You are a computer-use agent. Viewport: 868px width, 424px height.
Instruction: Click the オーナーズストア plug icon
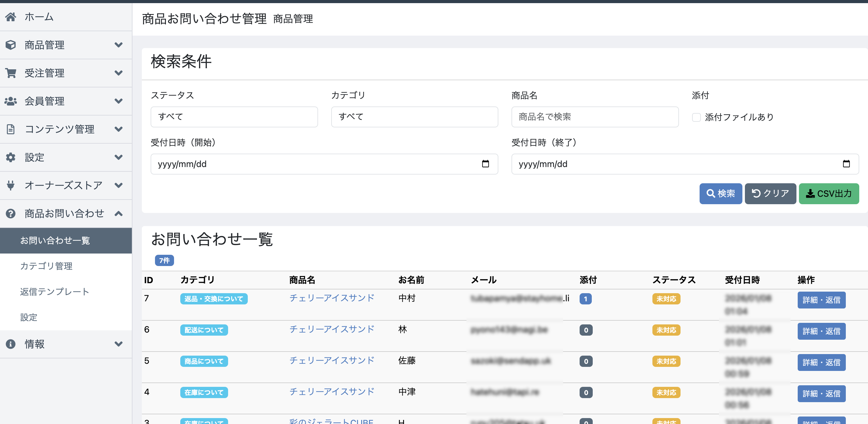point(10,185)
